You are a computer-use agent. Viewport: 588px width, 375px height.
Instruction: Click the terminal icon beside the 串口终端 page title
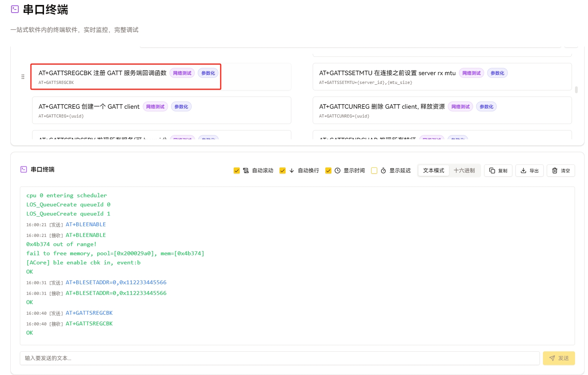tap(15, 9)
